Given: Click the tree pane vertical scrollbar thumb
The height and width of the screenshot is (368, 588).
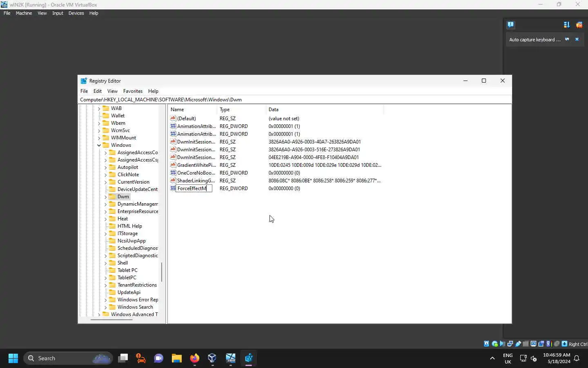Looking at the screenshot, I should [162, 272].
